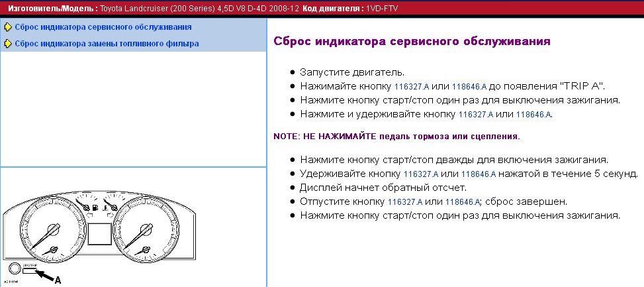
Task: Click 'Нажмите кнопку старт/стоп дважды' step text
Action: 454,160
